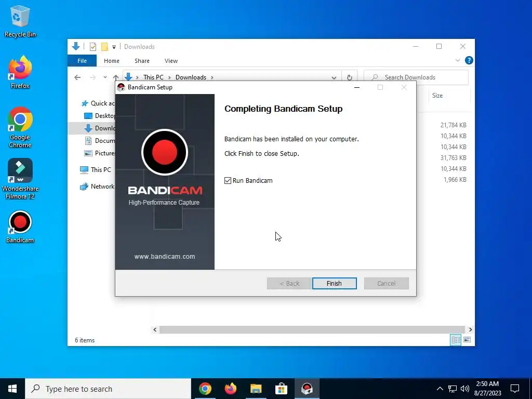Image resolution: width=532 pixels, height=399 pixels.
Task: Minimize the Bandicam Setup window
Action: (356, 87)
